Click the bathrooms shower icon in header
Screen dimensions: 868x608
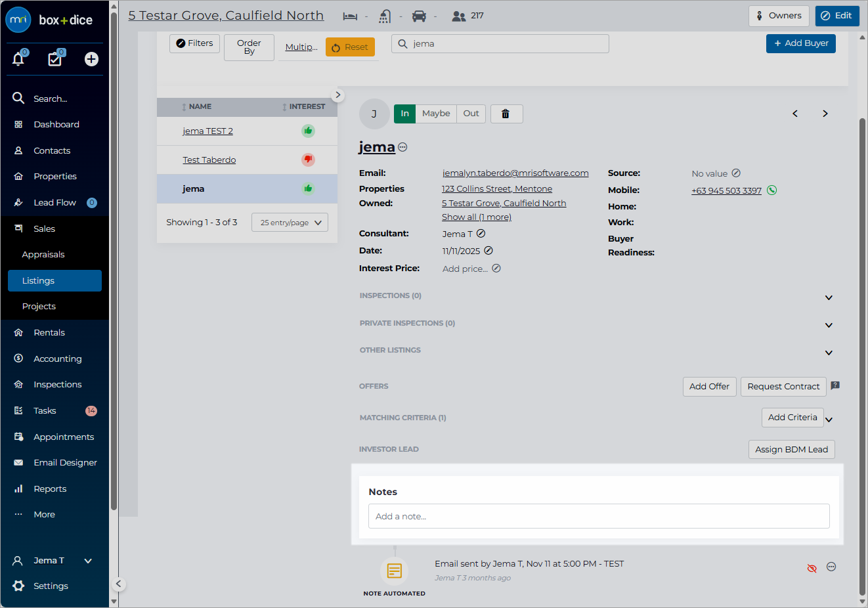pos(385,16)
